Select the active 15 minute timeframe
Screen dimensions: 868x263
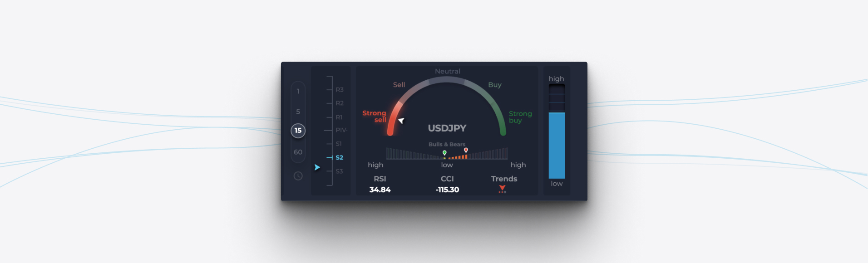click(x=298, y=131)
